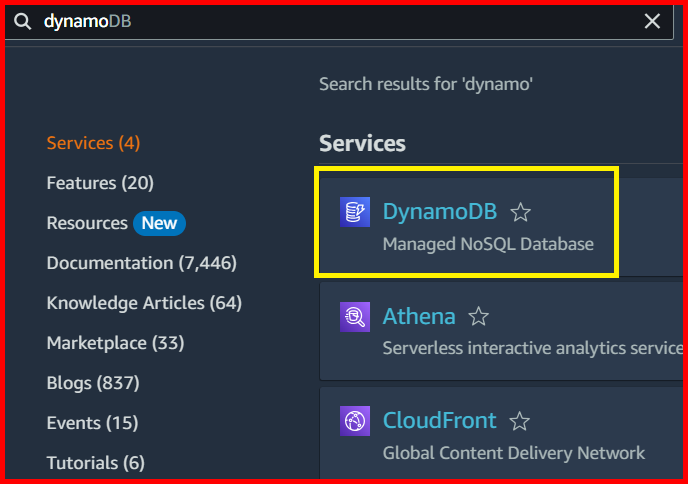Favorite Athena with its star
688x484 pixels.
coord(478,316)
